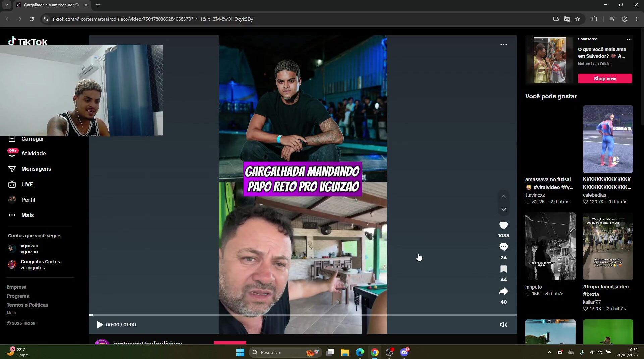Install app icon in address bar
The height and width of the screenshot is (359, 644).
(556, 19)
